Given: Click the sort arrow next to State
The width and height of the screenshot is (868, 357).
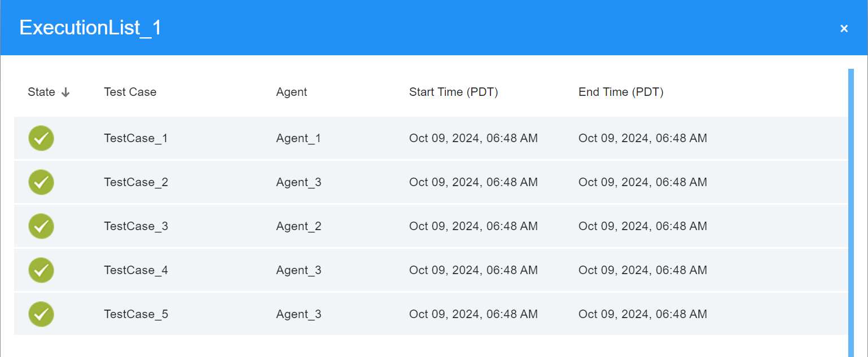Looking at the screenshot, I should tap(65, 92).
